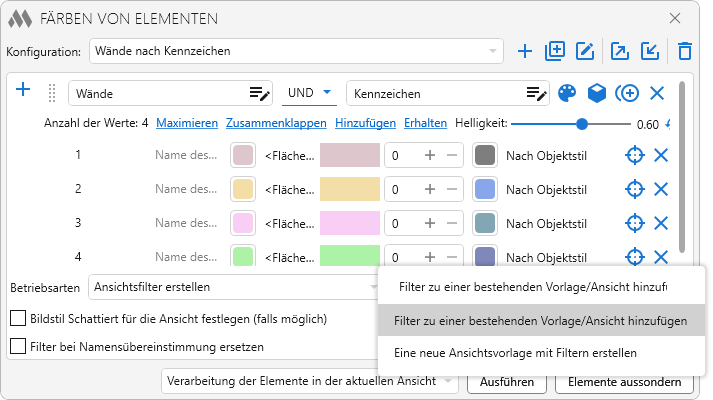Viewport: 713px width, 400px height.
Task: Enable Bildstil Schattiert checkbox
Action: pos(18,319)
